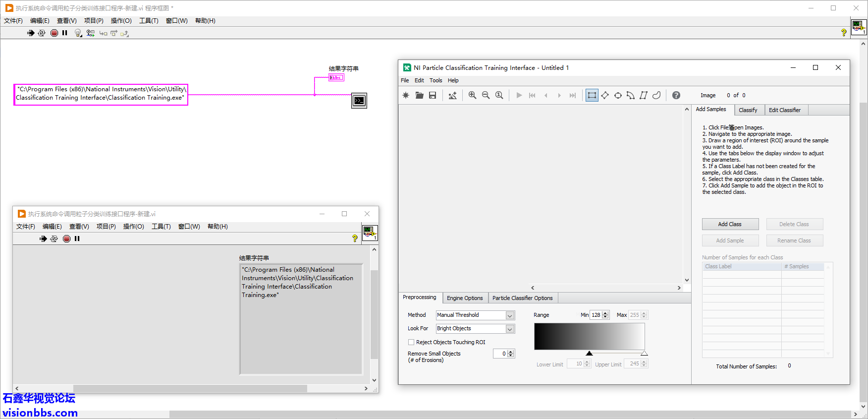The width and height of the screenshot is (868, 419).
Task: Click the Zoom In magnifier icon
Action: pyautogui.click(x=472, y=95)
